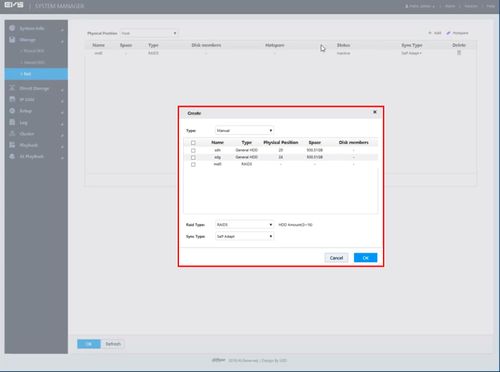Click the Refresh button at bottom
This screenshot has height=372, width=500.
tap(113, 344)
